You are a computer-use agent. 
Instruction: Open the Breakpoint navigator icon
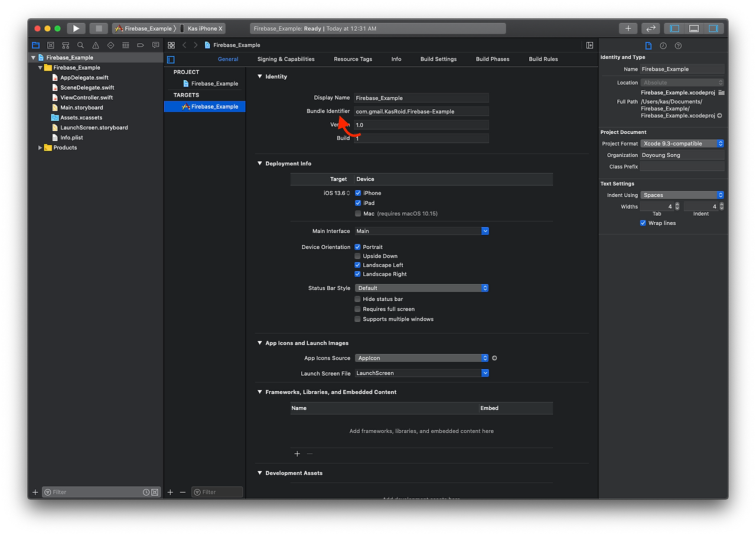pos(141,45)
